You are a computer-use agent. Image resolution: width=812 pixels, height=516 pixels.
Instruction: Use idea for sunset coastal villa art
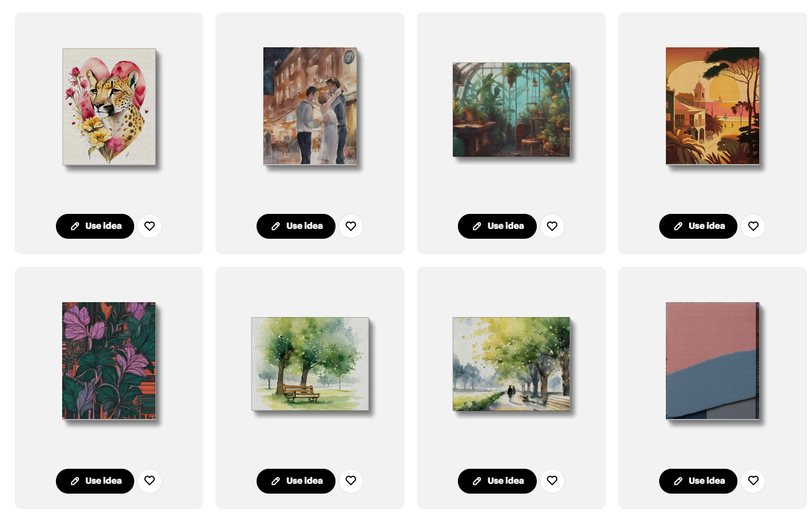coord(698,226)
